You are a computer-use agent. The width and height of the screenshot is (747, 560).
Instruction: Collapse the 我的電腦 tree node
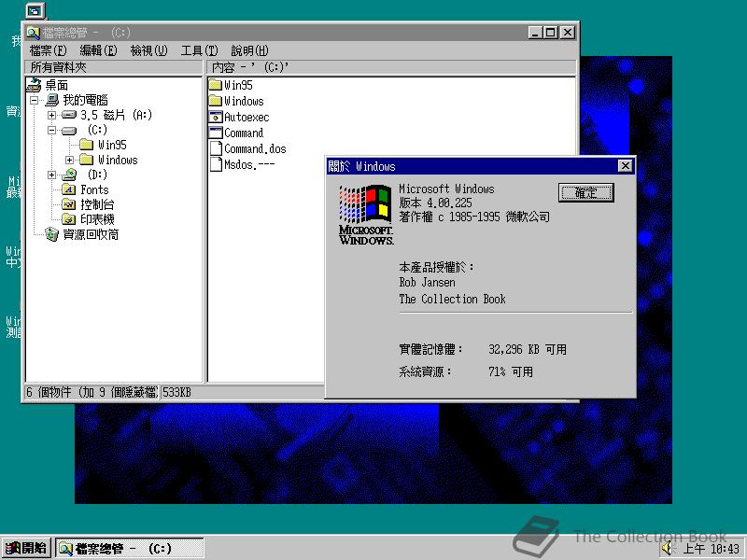click(35, 100)
